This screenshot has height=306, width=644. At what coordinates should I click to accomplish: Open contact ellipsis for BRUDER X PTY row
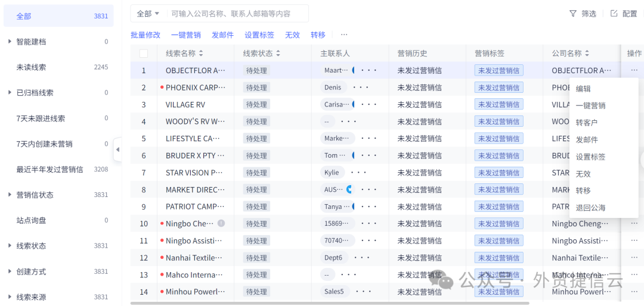pos(369,155)
